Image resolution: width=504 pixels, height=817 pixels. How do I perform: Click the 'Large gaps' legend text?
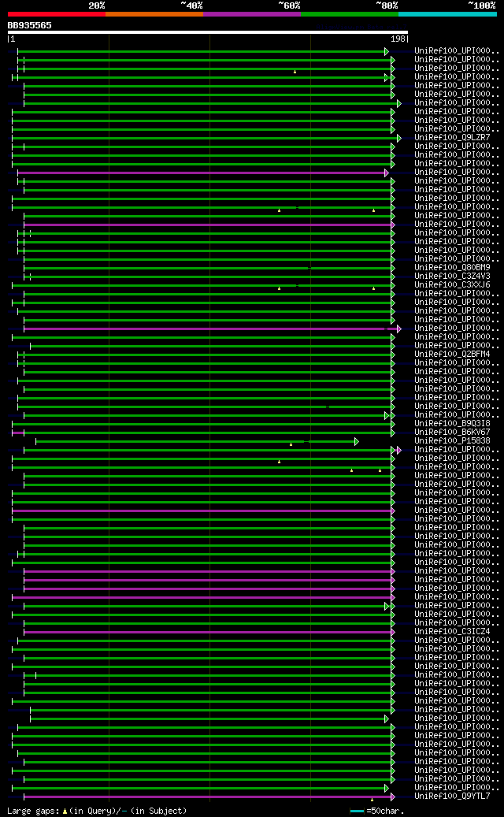click(34, 811)
